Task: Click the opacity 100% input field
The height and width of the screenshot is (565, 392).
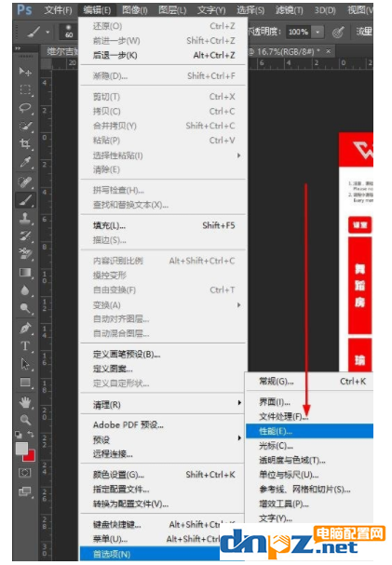Action: [x=299, y=32]
